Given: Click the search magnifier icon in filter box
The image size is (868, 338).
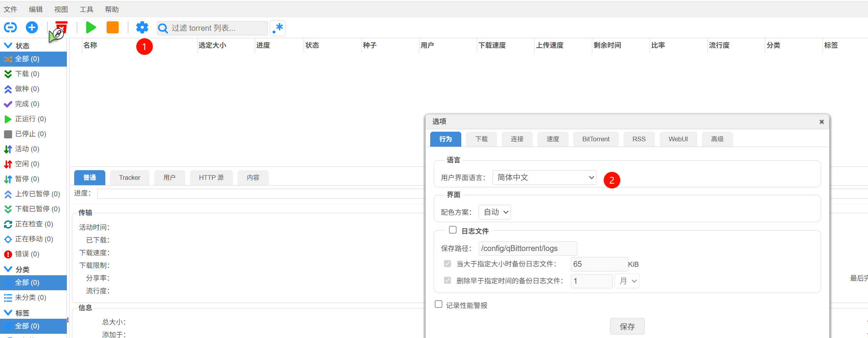Looking at the screenshot, I should click(x=163, y=28).
